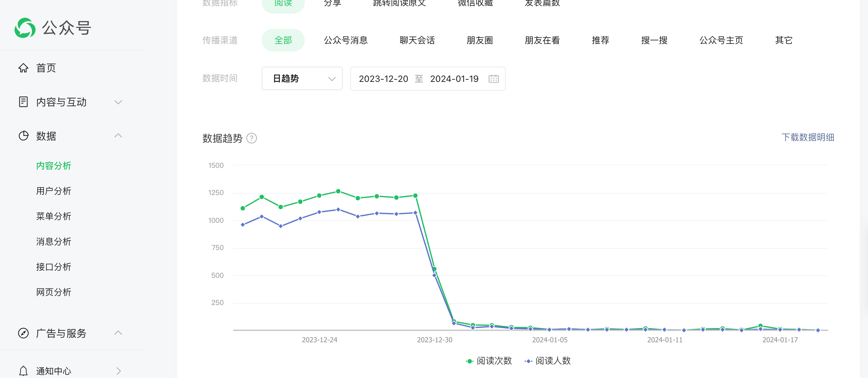Click the 公众号 green logo icon
This screenshot has height=378, width=868.
coord(25,28)
